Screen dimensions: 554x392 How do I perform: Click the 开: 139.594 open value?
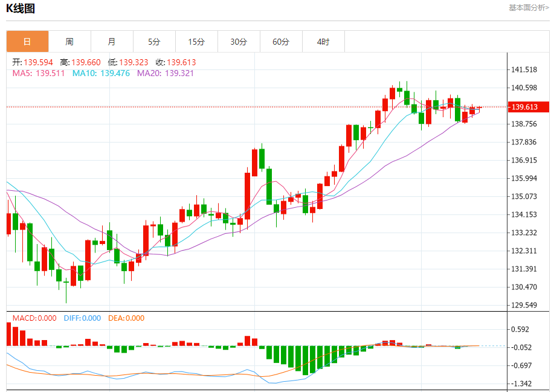[x=33, y=62]
